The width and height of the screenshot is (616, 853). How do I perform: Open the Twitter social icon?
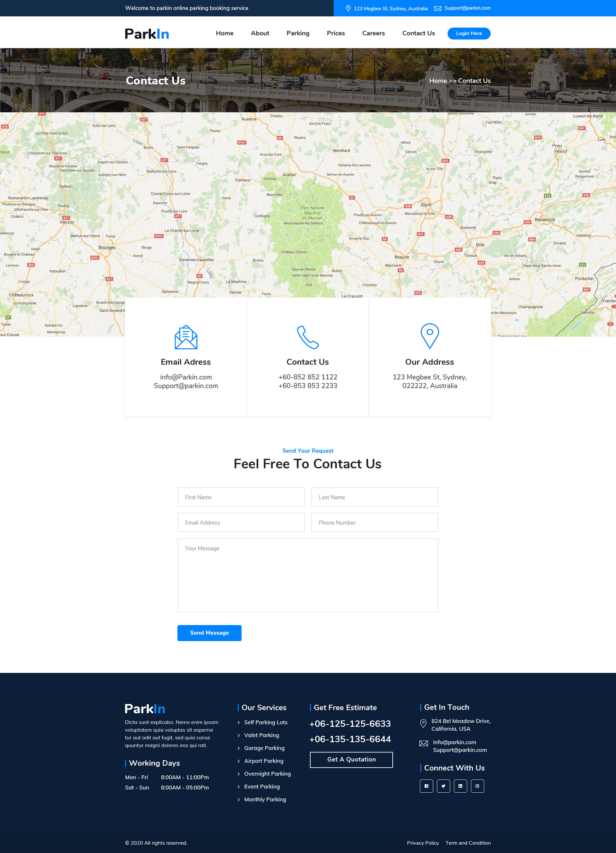coord(443,786)
